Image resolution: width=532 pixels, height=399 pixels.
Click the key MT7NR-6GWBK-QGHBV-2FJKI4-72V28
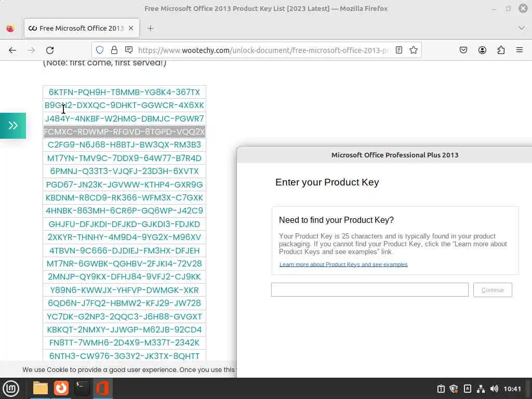(124, 263)
